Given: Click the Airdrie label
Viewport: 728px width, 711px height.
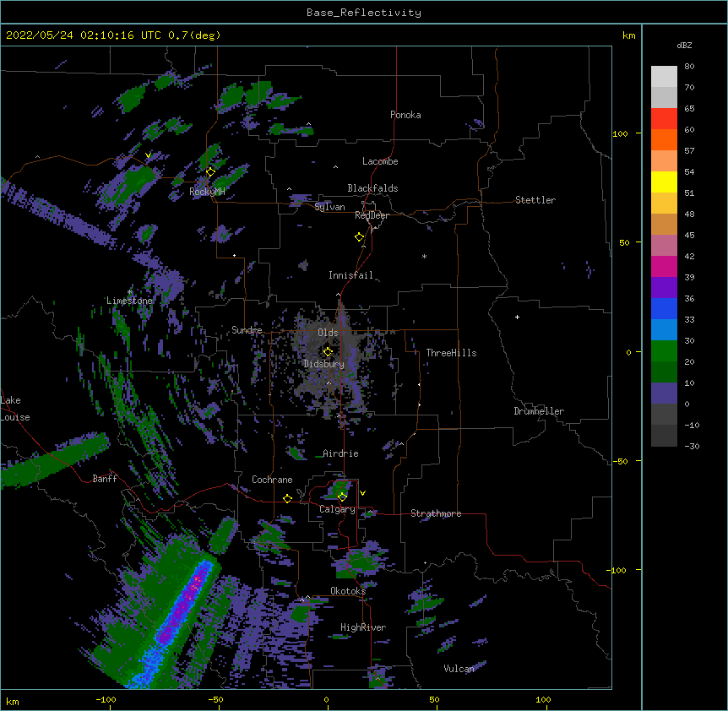Looking at the screenshot, I should pyautogui.click(x=340, y=453).
